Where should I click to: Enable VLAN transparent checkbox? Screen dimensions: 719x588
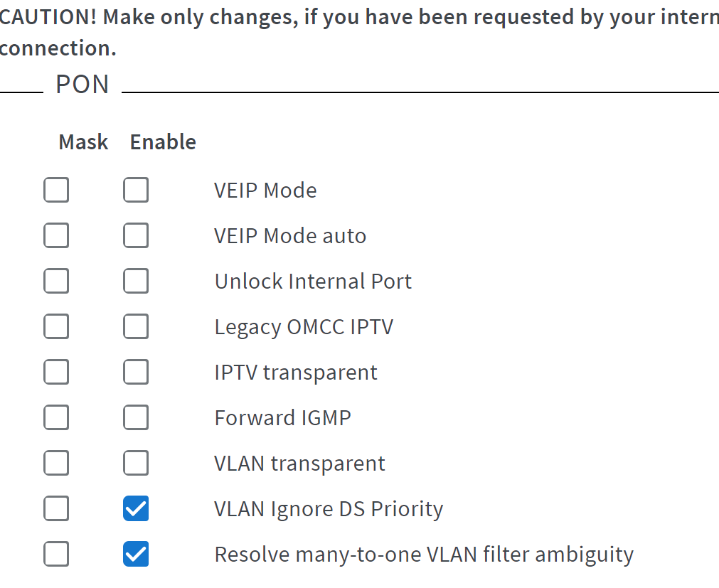tap(136, 463)
